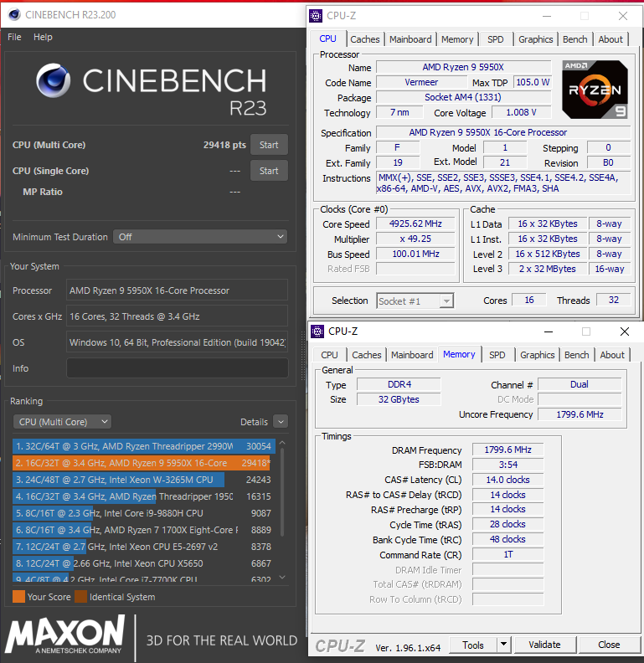Image resolution: width=644 pixels, height=663 pixels.
Task: Click the Cores x GHz field
Action: coord(177,316)
